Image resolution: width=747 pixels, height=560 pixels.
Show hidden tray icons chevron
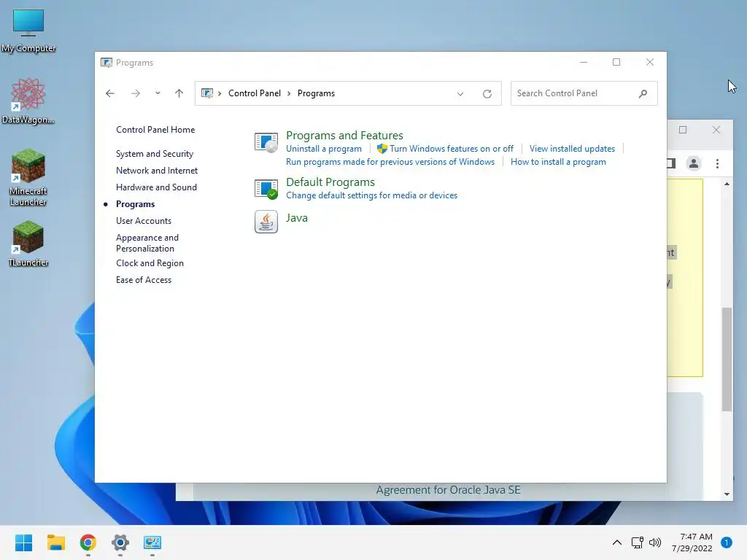tap(617, 542)
